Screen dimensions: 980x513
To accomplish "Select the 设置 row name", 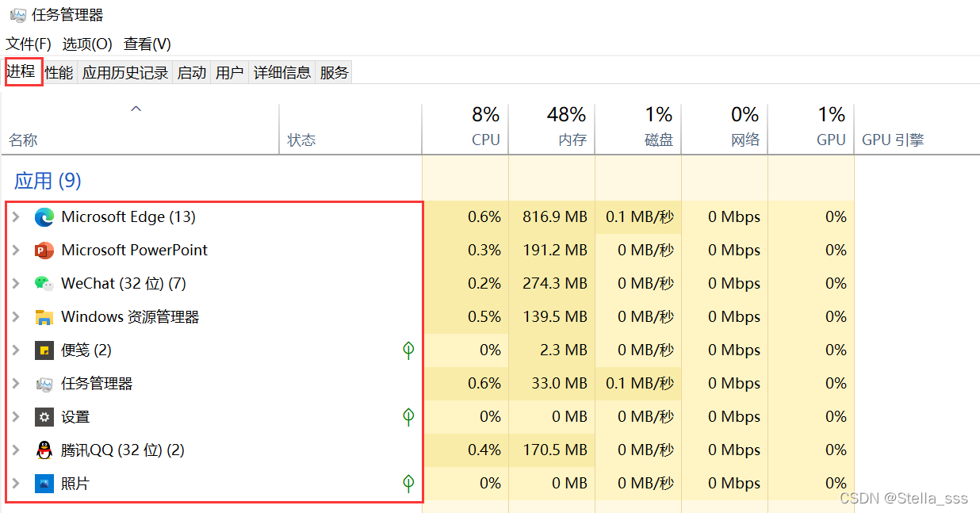I will tap(75, 417).
